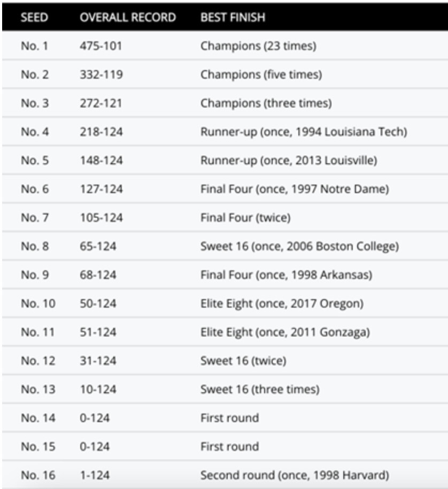Click Champions (23 times) text
This screenshot has height=489, width=448.
(258, 46)
